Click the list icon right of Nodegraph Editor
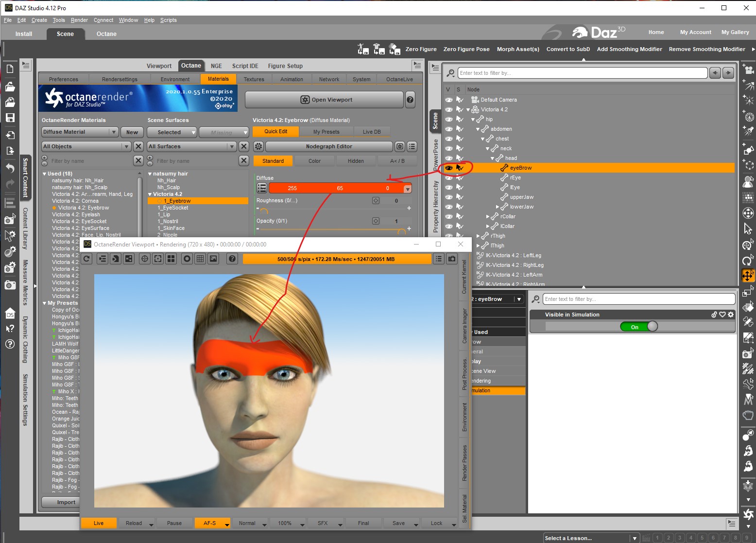The image size is (756, 543). click(x=412, y=146)
